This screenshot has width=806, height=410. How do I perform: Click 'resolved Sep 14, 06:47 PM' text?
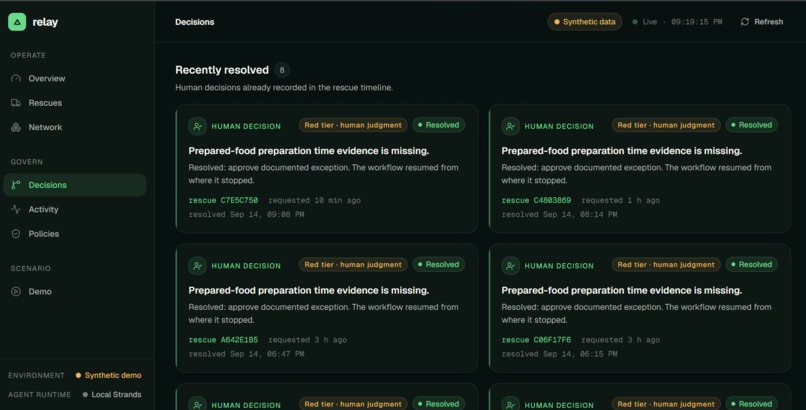tap(246, 354)
